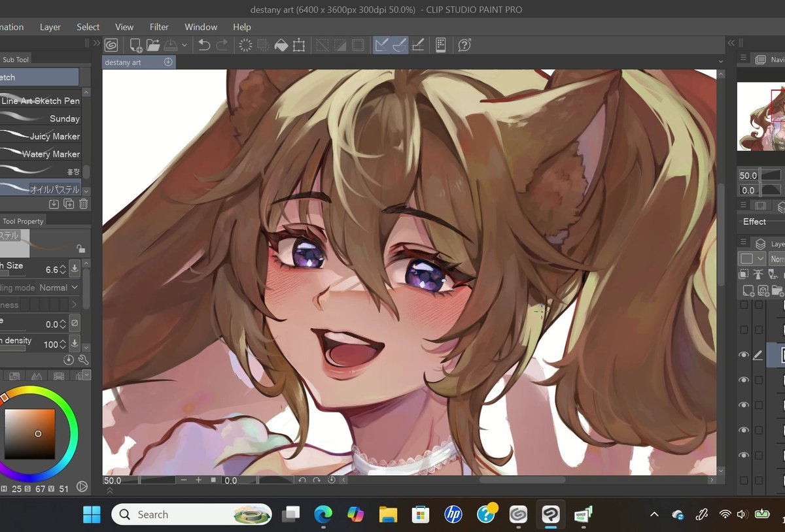785x532 pixels.
Task: Toggle Show Border of Selection icon
Action: 358,45
